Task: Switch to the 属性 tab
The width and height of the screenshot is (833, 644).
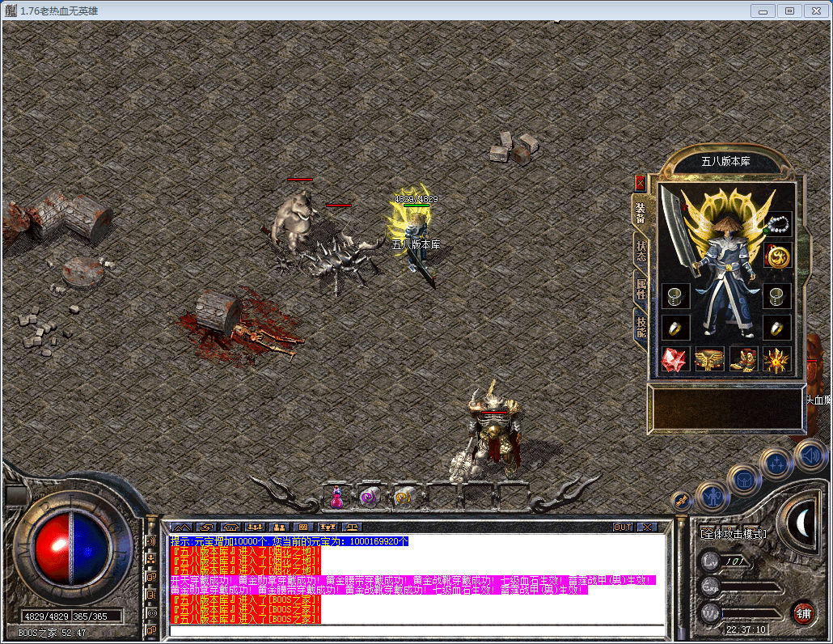Action: (x=641, y=287)
